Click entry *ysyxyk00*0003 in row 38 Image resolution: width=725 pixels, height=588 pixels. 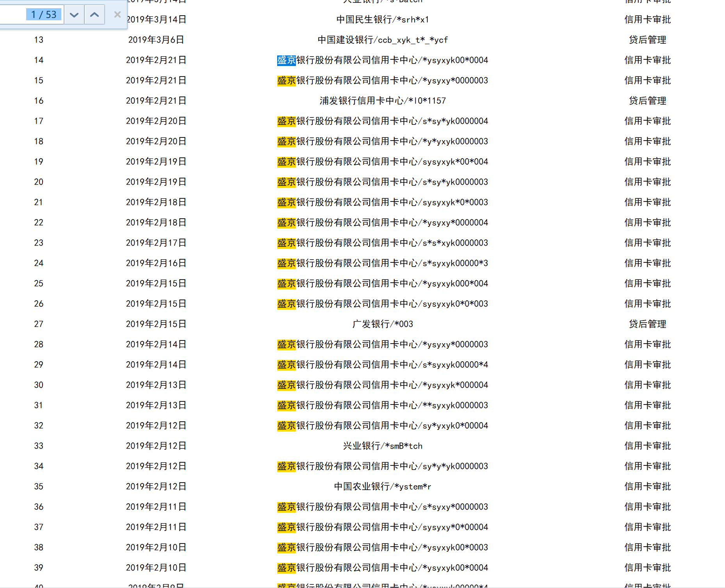click(x=383, y=547)
